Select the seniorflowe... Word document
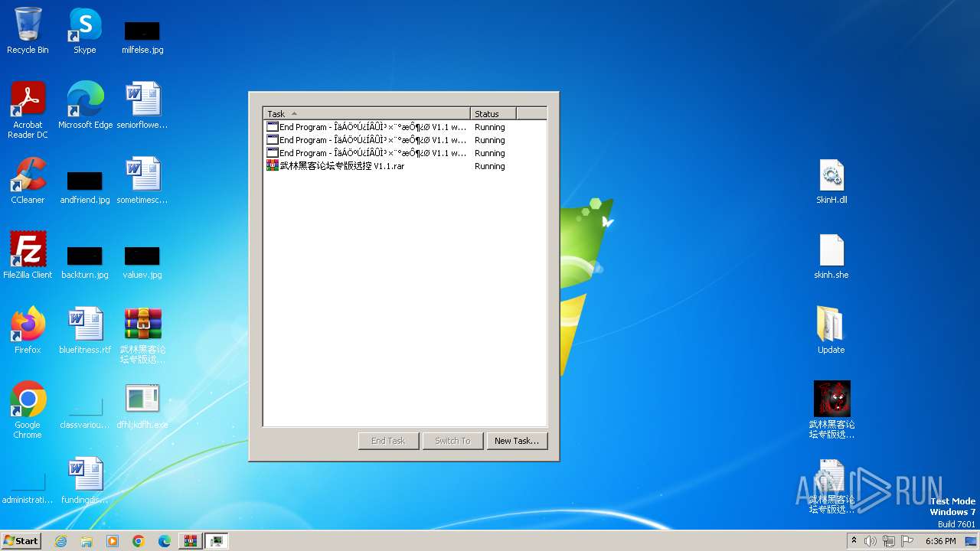The height and width of the screenshot is (551, 980). (142, 105)
